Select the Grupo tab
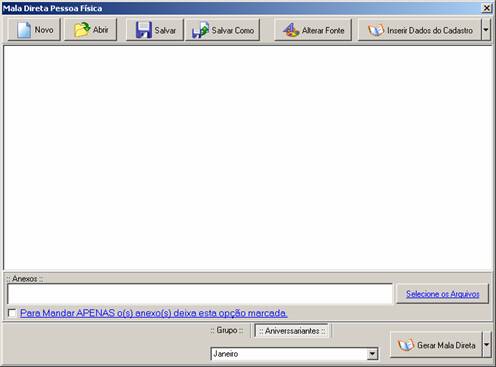The height and width of the screenshot is (367, 496). coord(227,330)
